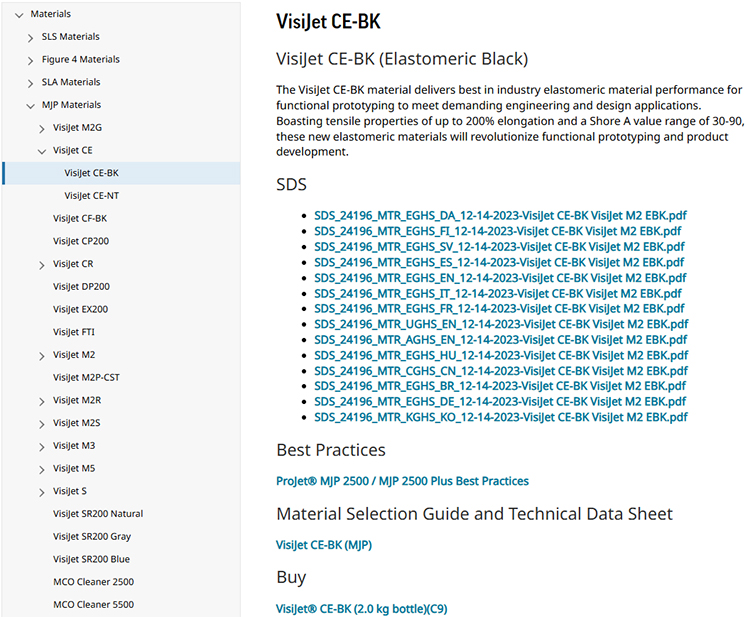The height and width of the screenshot is (617, 750).
Task: Open ProJet MJP 2500 Best Practices link
Action: [x=402, y=481]
